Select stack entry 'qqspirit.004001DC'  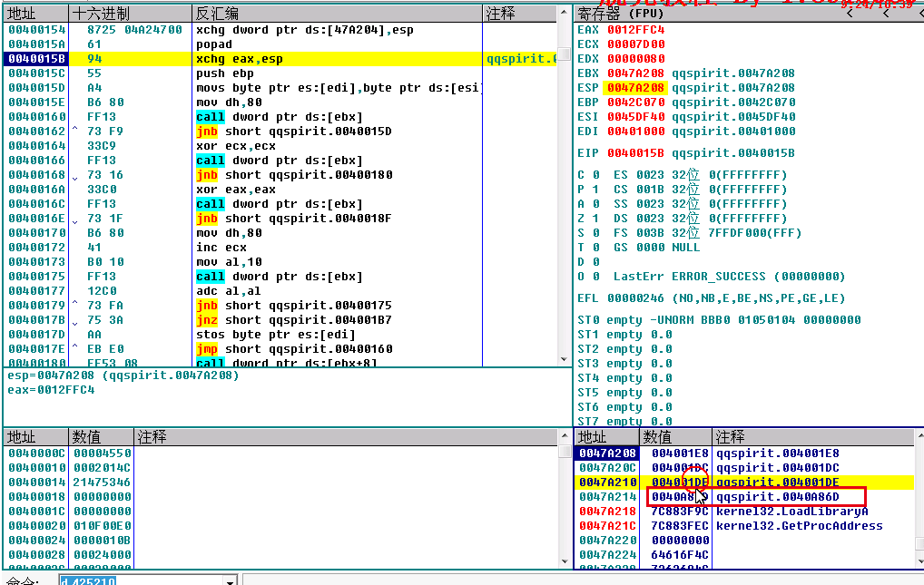[777, 468]
